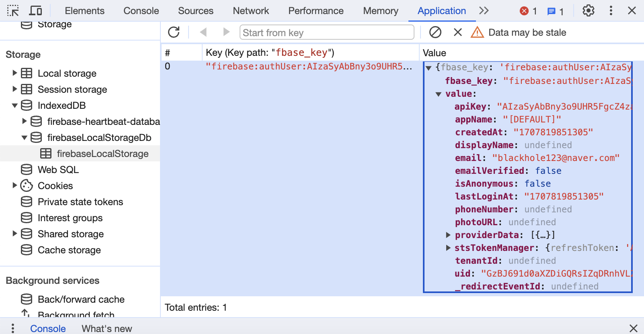644x334 pixels.
Task: Collapse the IndexedDB tree node
Action: pos(14,106)
